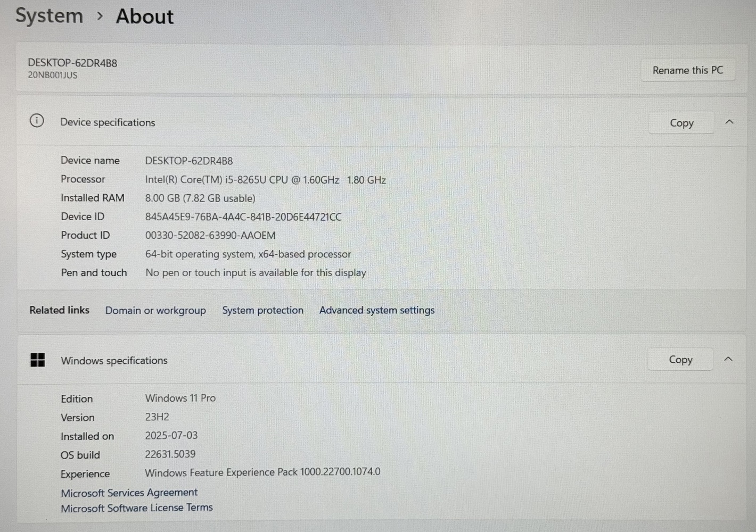Image resolution: width=756 pixels, height=532 pixels.
Task: Click the Device ID value text
Action: 243,217
